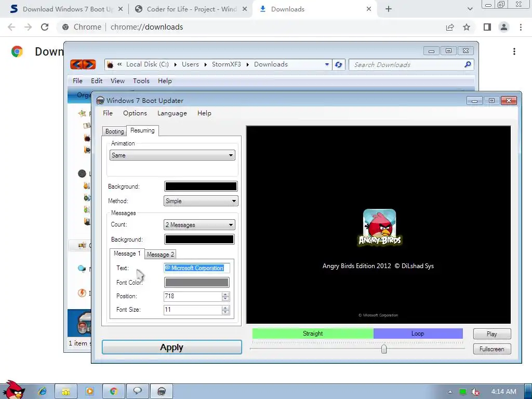Pick the main Background color swatch

pyautogui.click(x=201, y=187)
